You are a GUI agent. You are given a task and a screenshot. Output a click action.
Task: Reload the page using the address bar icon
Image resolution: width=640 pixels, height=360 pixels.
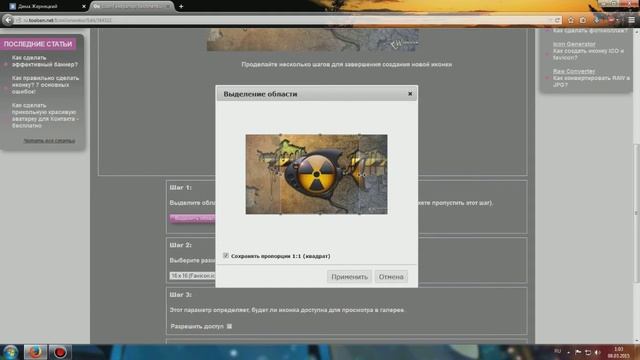point(557,20)
